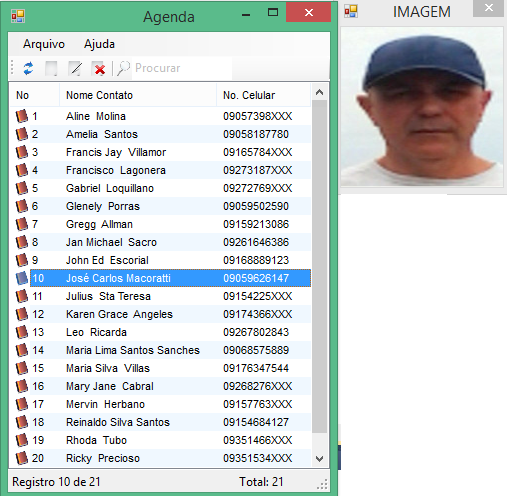Click the edit contact pencil icon
Image resolution: width=507 pixels, height=496 pixels.
(x=75, y=68)
